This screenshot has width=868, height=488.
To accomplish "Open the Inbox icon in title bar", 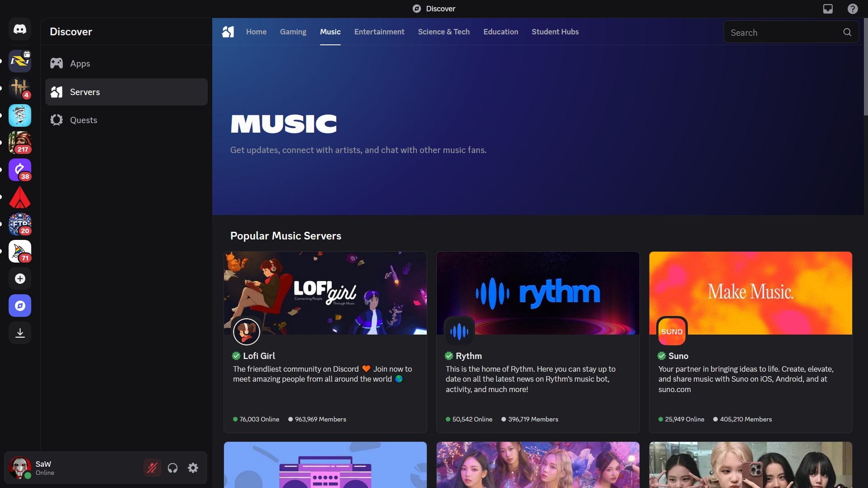I will coord(828,9).
